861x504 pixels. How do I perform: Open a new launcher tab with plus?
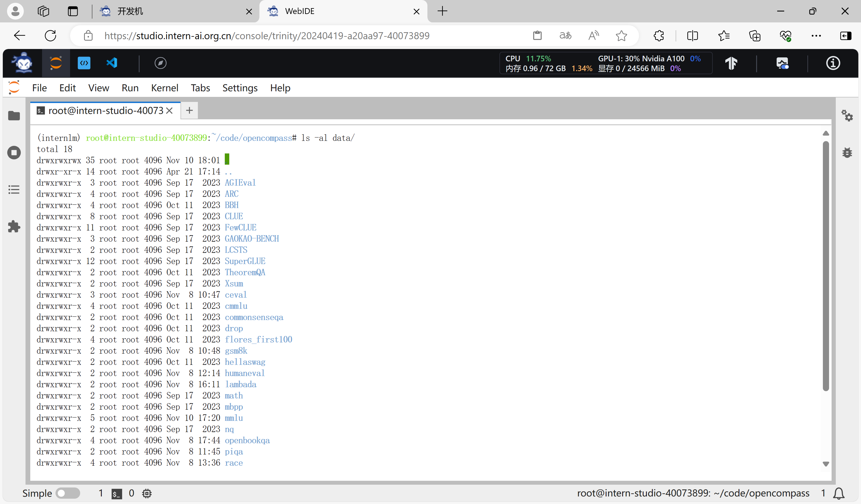[189, 111]
